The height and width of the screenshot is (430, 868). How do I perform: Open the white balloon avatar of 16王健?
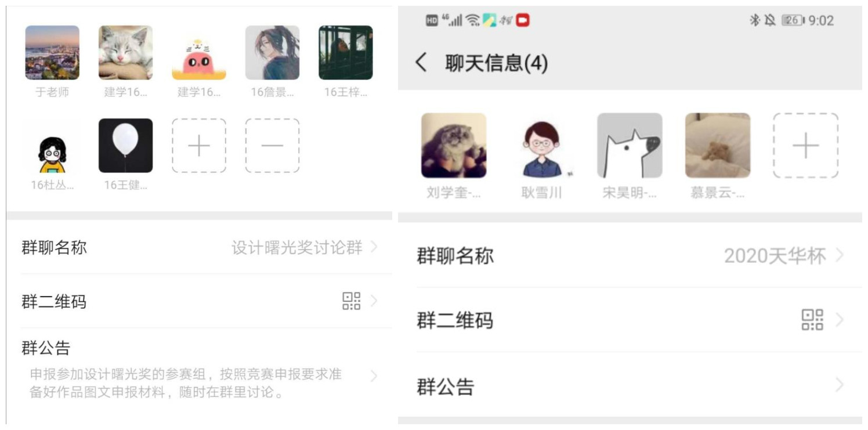coord(125,146)
